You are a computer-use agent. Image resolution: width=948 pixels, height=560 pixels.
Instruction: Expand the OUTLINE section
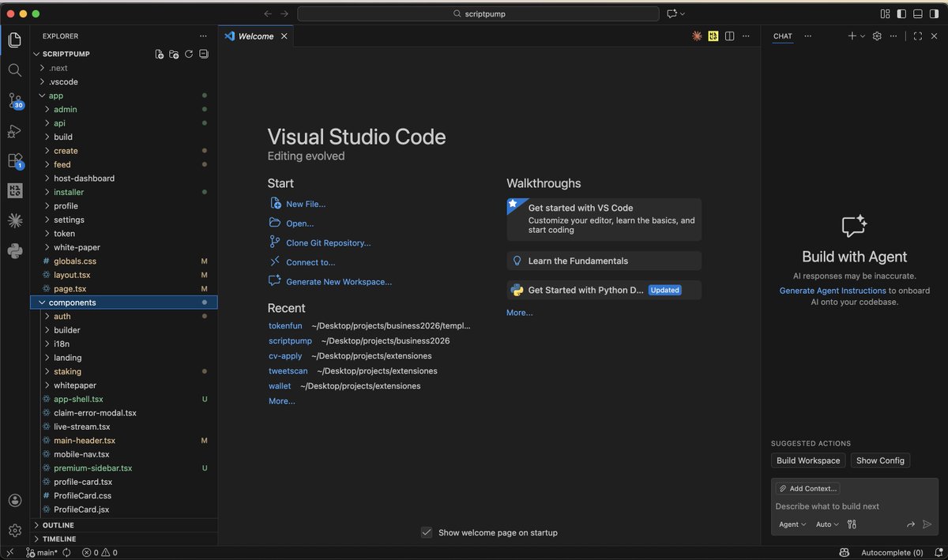pyautogui.click(x=124, y=525)
